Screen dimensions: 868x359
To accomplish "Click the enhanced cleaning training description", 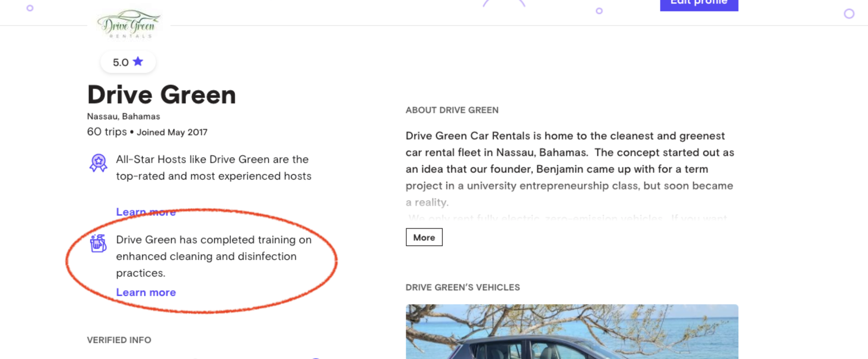I will click(213, 256).
